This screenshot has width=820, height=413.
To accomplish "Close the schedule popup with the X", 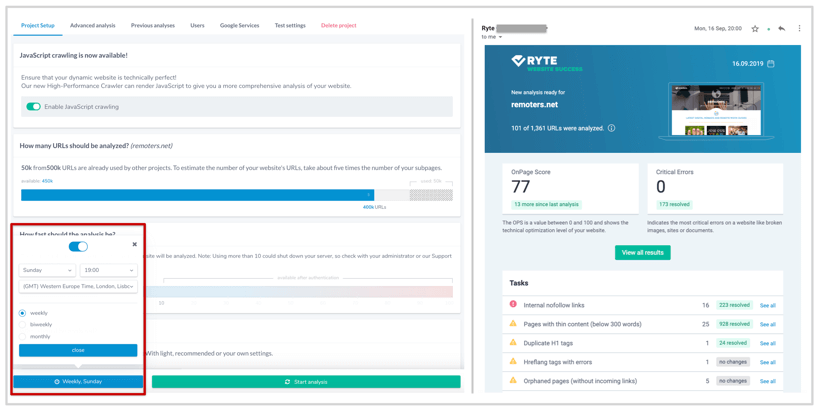I will point(134,244).
